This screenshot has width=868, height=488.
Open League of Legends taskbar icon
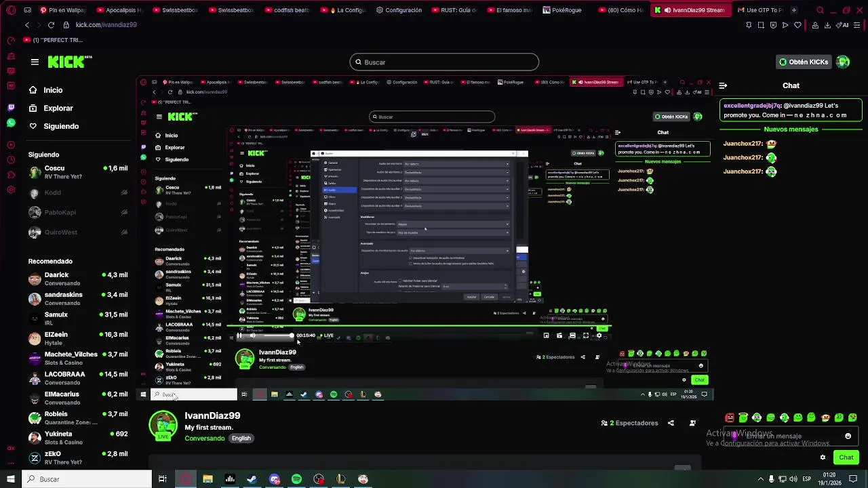tap(341, 479)
